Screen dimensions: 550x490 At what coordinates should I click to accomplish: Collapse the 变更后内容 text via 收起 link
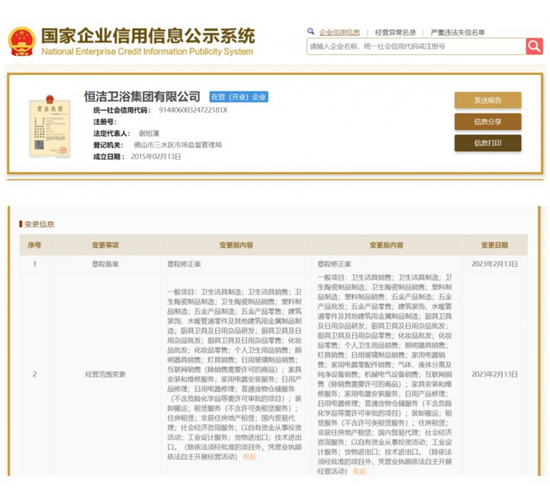tap(359, 471)
